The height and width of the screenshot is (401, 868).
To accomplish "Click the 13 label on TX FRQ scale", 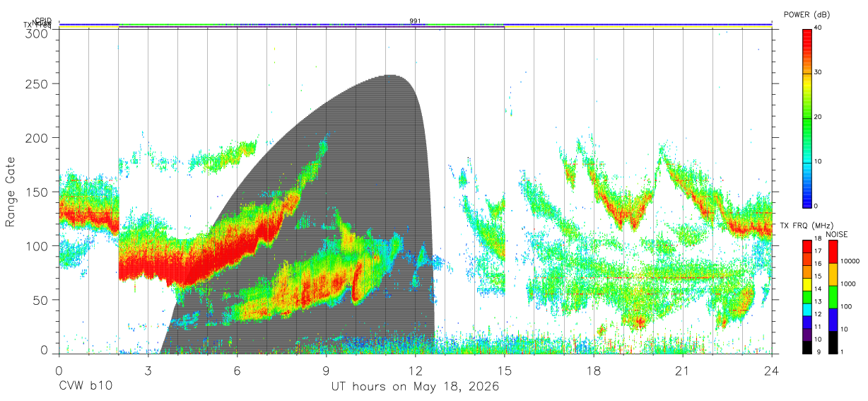I will pos(816,302).
